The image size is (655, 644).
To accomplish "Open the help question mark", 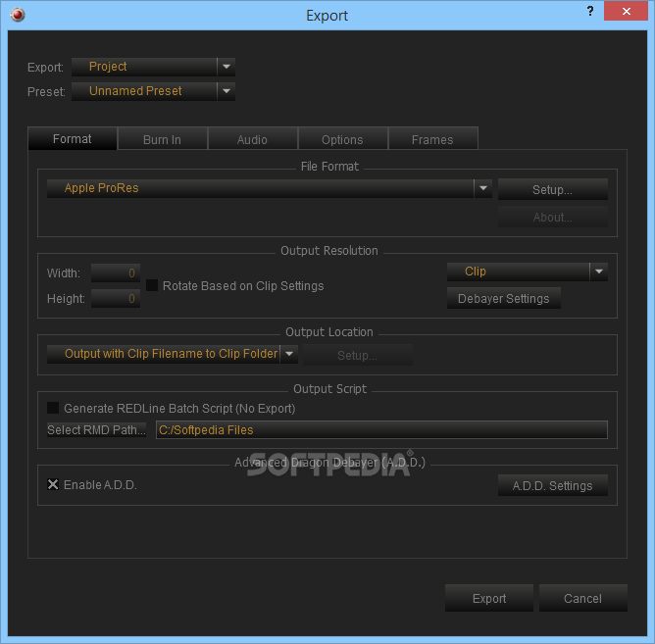I will tap(590, 12).
